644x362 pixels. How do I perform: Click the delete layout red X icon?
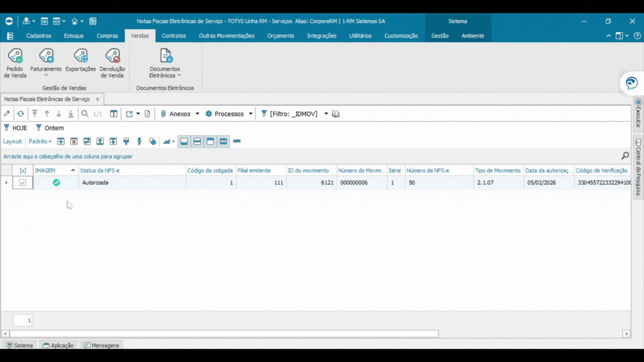74,141
